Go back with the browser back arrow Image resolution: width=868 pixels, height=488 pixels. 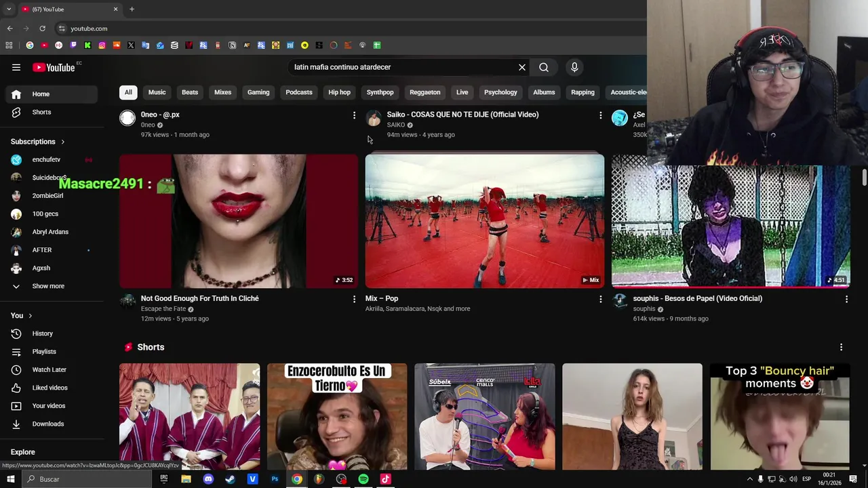(x=9, y=28)
